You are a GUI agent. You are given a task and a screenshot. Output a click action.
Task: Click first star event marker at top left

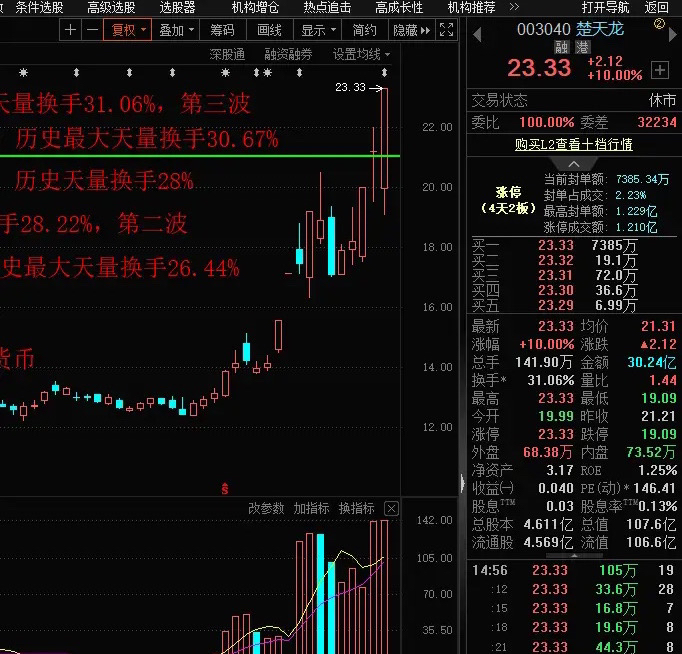coord(23,72)
